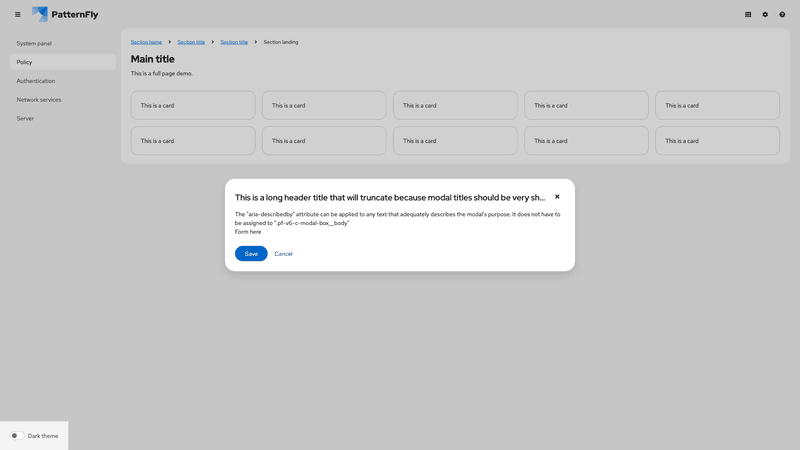Click the PatternFly logo
The height and width of the screenshot is (450, 800).
[65, 15]
